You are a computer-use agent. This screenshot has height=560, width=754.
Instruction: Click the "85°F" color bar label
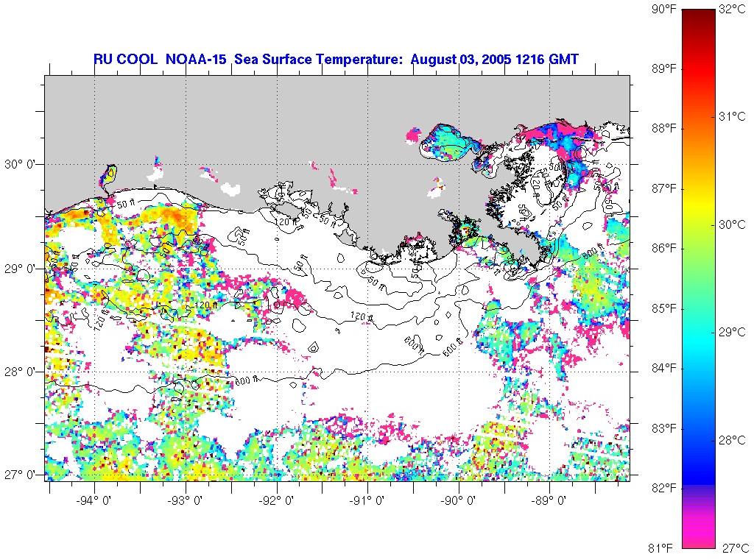click(663, 308)
